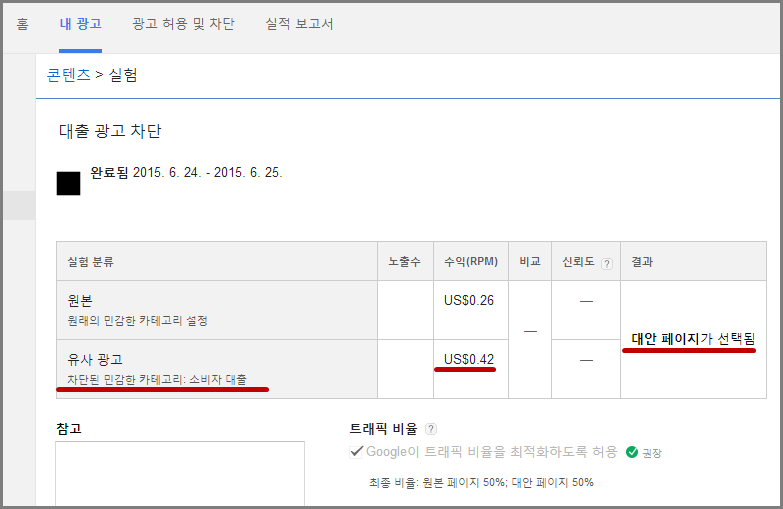The image size is (783, 509).
Task: Click the 대출 광고 차단 experiment title
Action: pyautogui.click(x=109, y=131)
